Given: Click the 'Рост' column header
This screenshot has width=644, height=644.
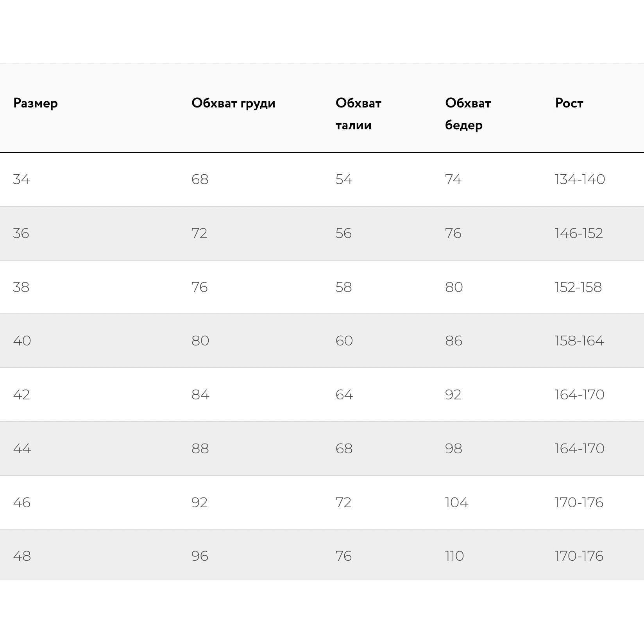Looking at the screenshot, I should click(569, 103).
